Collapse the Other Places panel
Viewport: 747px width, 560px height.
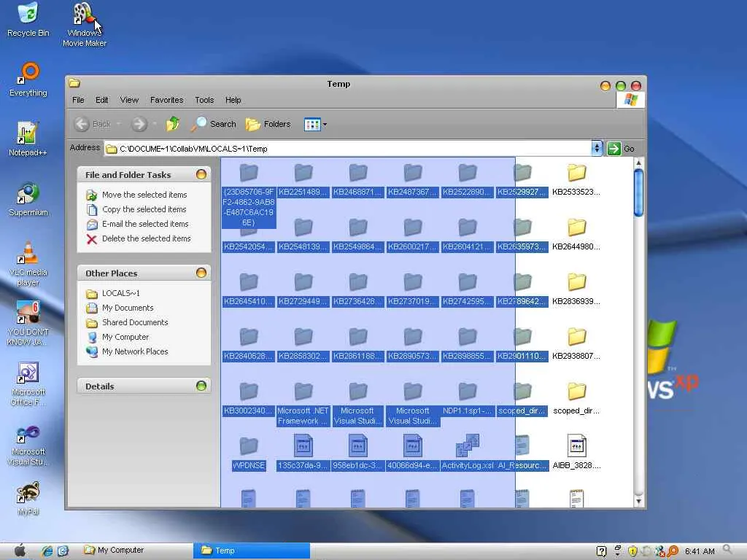[x=201, y=273]
